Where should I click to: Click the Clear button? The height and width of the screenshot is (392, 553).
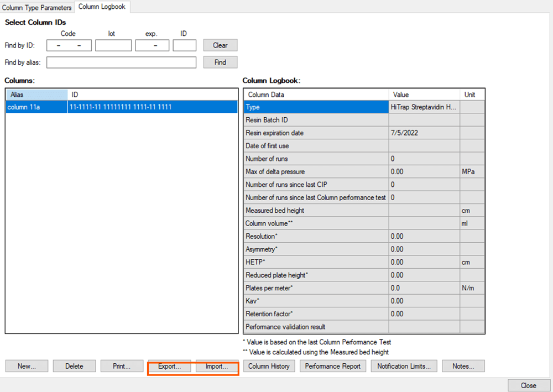220,45
